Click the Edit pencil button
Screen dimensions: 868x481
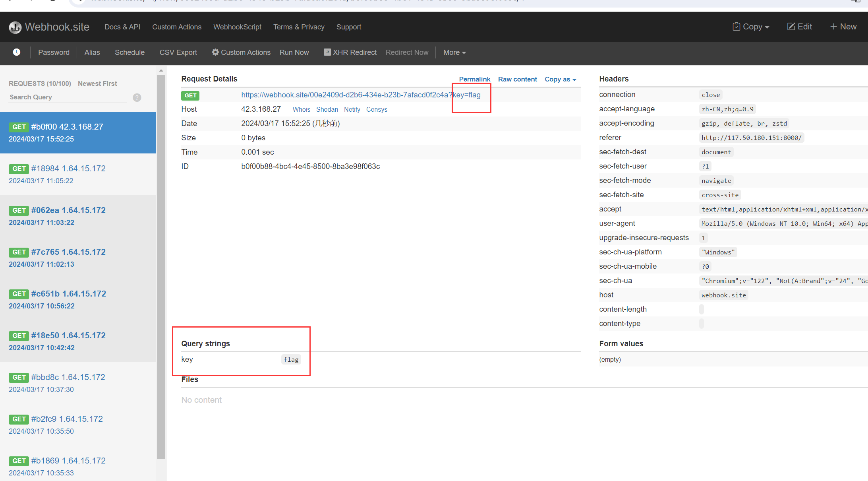(799, 27)
